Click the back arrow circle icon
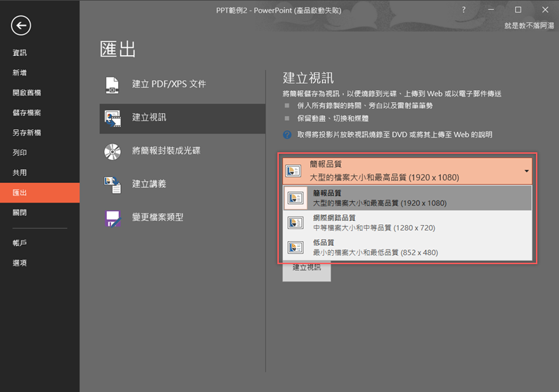 click(21, 25)
